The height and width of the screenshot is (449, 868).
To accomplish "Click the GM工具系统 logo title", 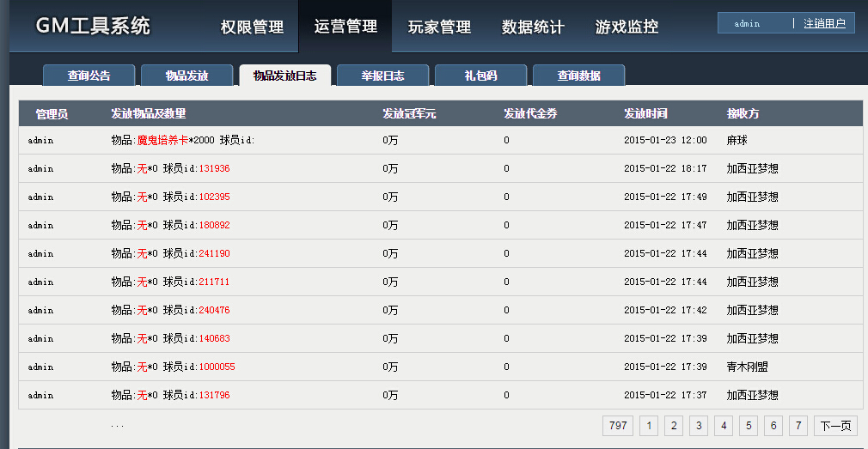I will [x=93, y=26].
